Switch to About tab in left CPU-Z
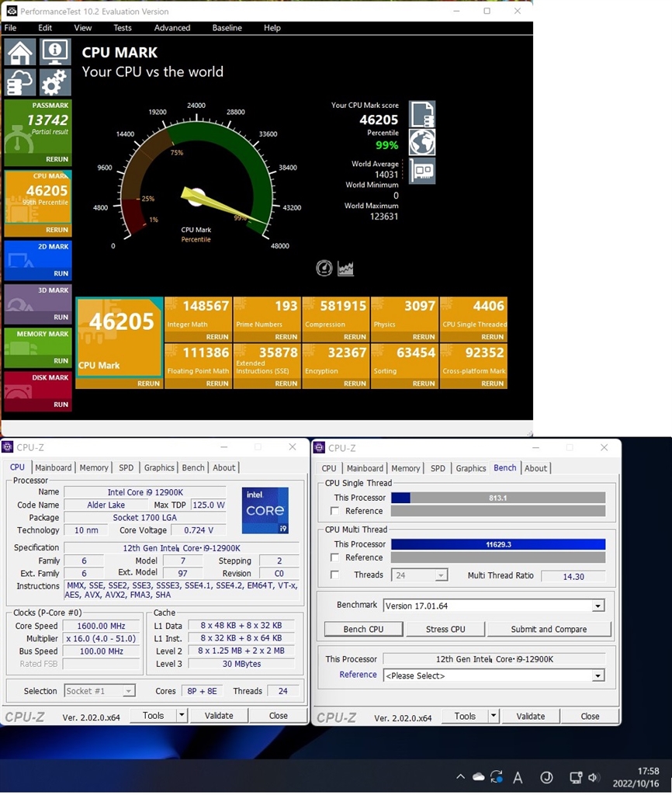This screenshot has height=795, width=672. (x=224, y=467)
